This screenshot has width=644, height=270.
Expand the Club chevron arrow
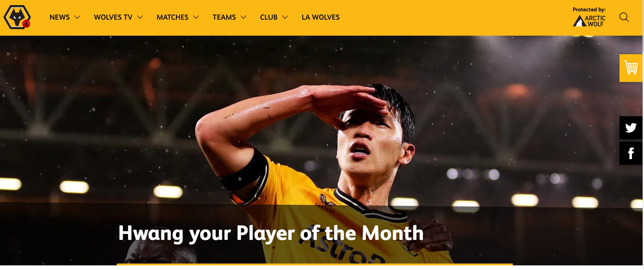(285, 17)
